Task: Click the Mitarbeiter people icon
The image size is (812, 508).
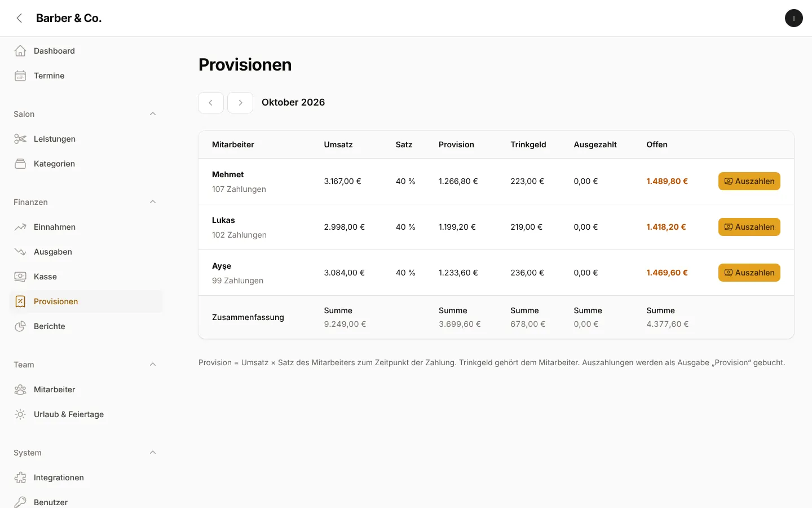Action: pos(20,389)
